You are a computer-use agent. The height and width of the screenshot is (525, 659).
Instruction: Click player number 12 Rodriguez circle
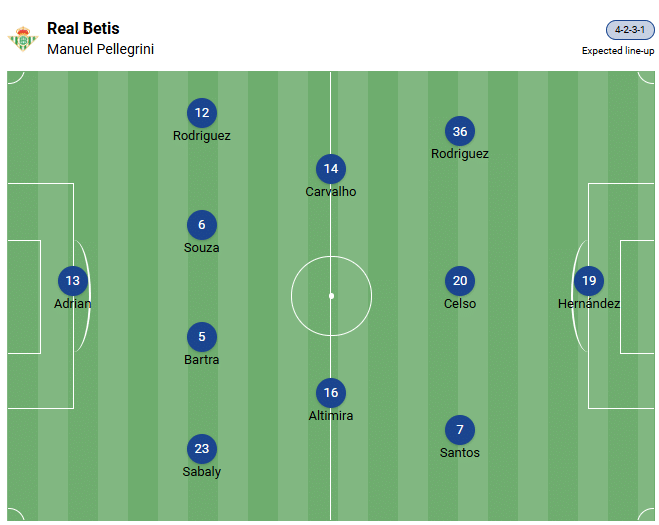tap(202, 113)
